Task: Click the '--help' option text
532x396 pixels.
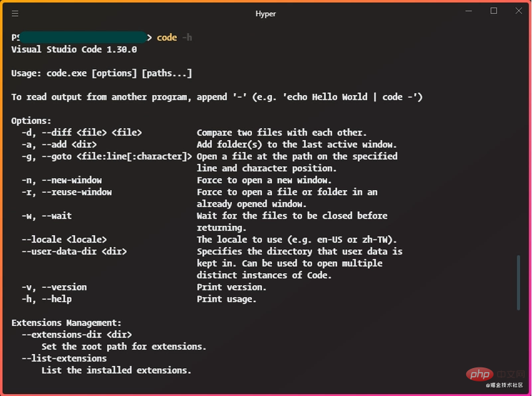Action: 57,299
